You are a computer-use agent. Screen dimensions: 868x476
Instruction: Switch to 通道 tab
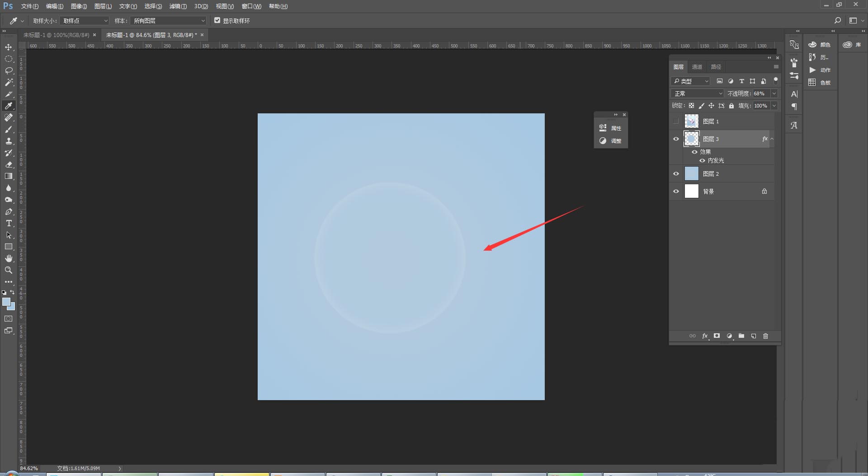[x=697, y=67]
